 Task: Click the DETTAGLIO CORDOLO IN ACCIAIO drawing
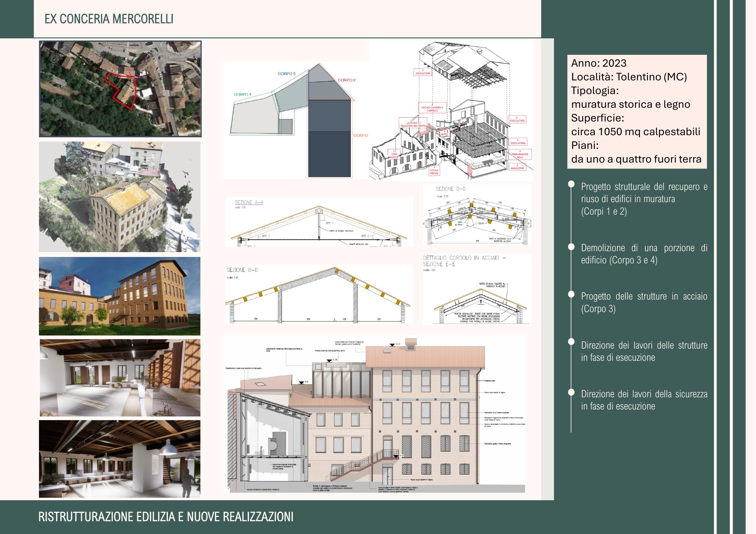coord(477,289)
